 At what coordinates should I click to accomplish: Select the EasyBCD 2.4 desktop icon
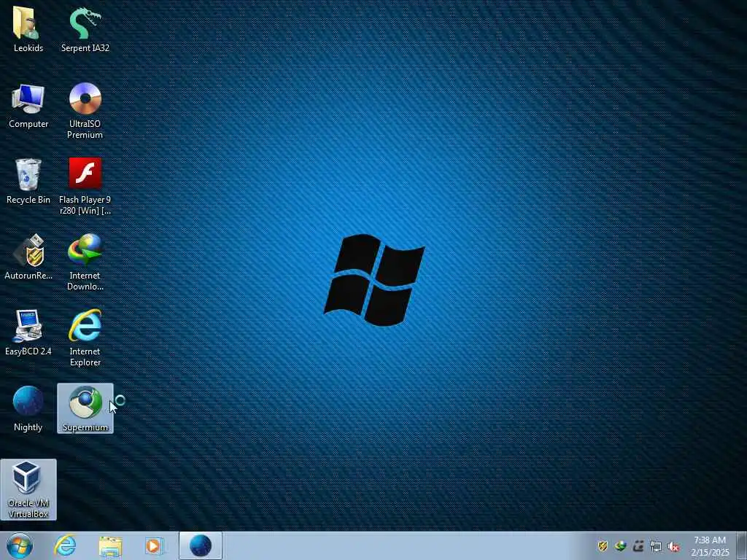click(x=28, y=332)
